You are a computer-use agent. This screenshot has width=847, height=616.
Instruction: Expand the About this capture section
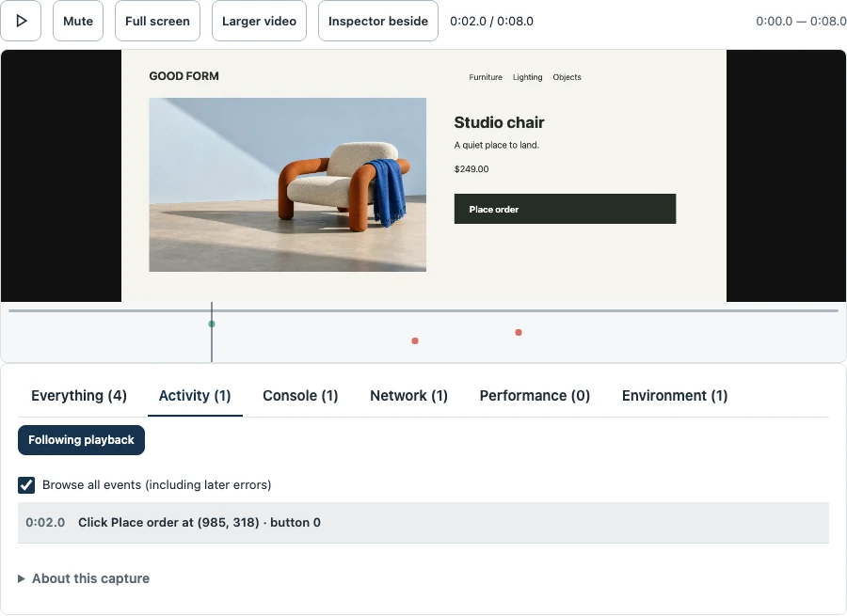click(84, 578)
